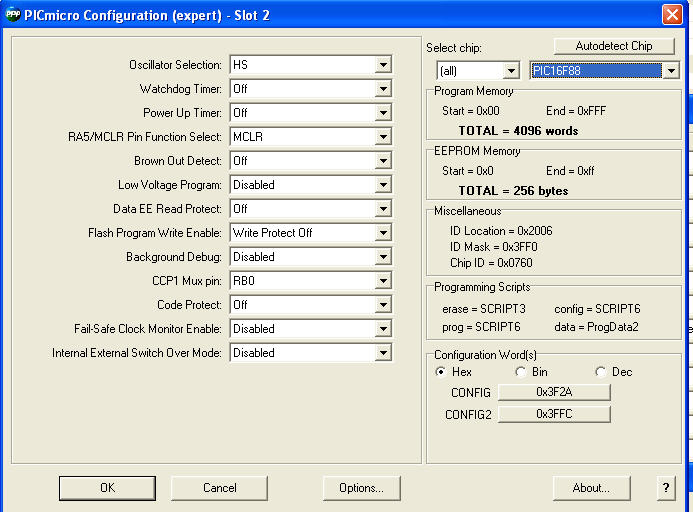This screenshot has height=512, width=693.
Task: Click the 'Chip ID = 0x0760' text
Action: pos(491,263)
